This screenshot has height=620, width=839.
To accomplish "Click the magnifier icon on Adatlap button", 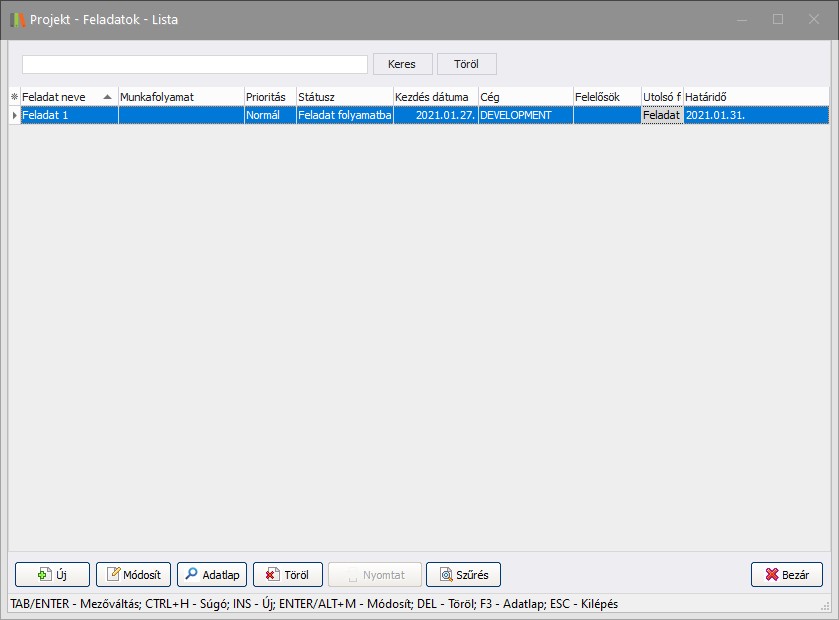I will [x=191, y=575].
